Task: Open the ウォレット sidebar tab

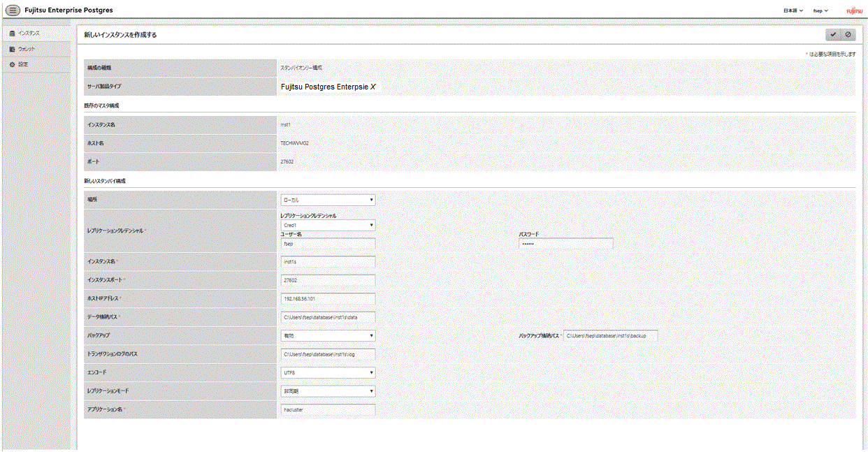Action: pyautogui.click(x=36, y=49)
